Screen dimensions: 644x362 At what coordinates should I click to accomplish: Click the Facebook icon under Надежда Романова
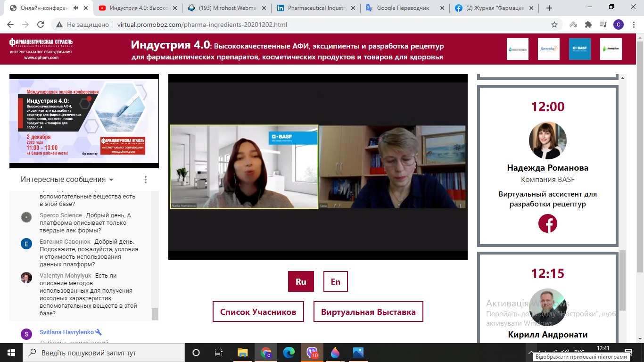click(x=547, y=223)
